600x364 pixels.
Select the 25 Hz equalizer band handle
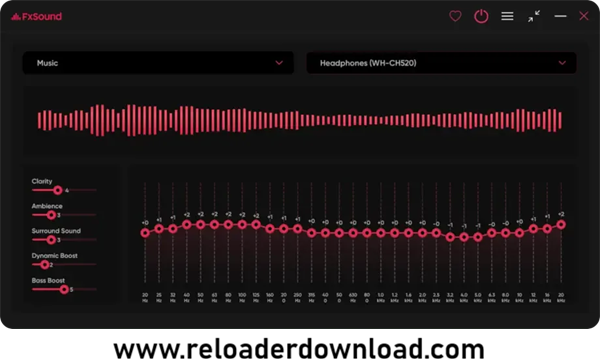pos(159,229)
